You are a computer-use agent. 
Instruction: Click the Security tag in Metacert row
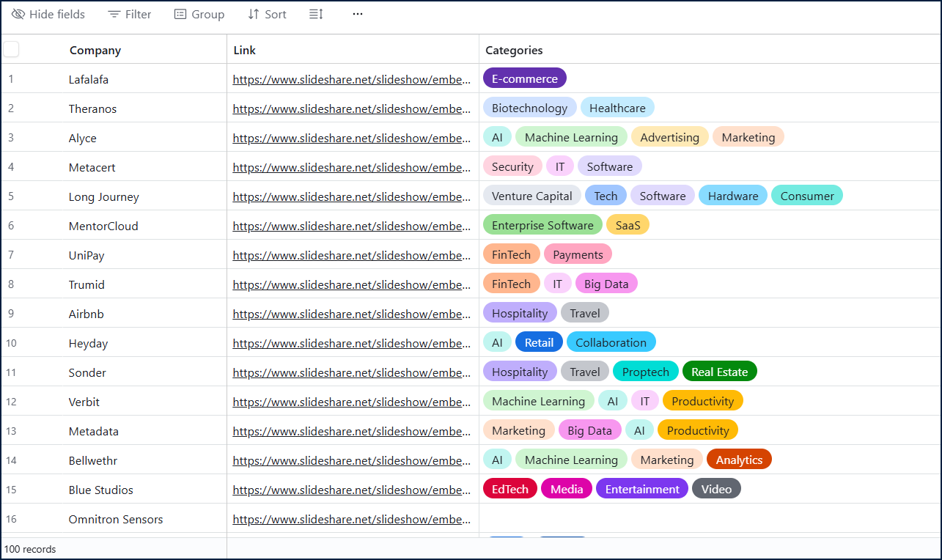coord(512,166)
